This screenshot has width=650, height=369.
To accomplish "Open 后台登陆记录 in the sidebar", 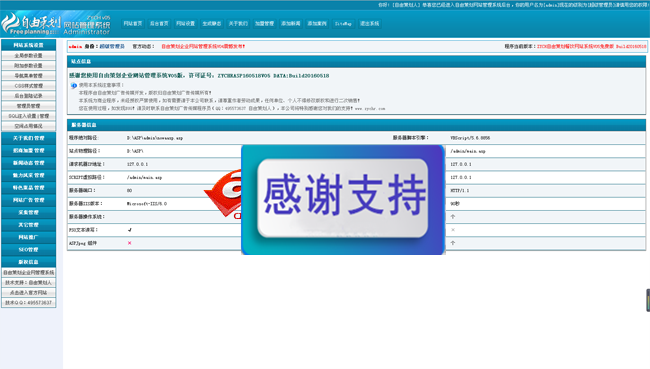I will (29, 96).
